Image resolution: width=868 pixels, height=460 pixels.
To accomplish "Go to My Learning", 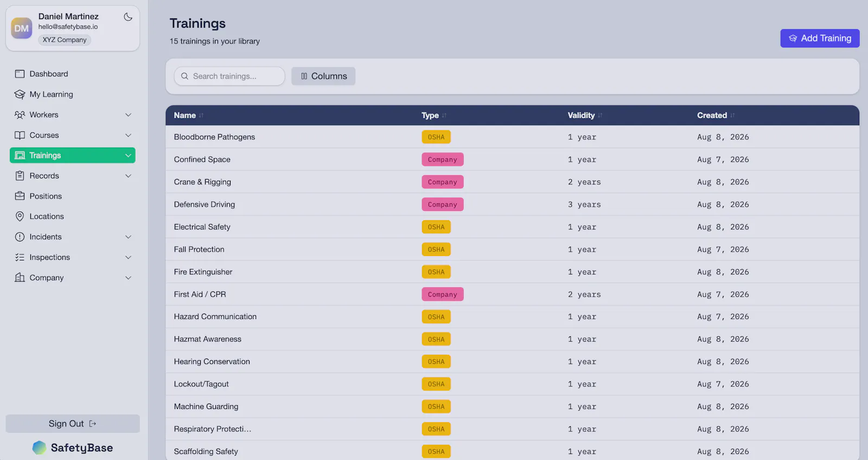I will 73,94.
